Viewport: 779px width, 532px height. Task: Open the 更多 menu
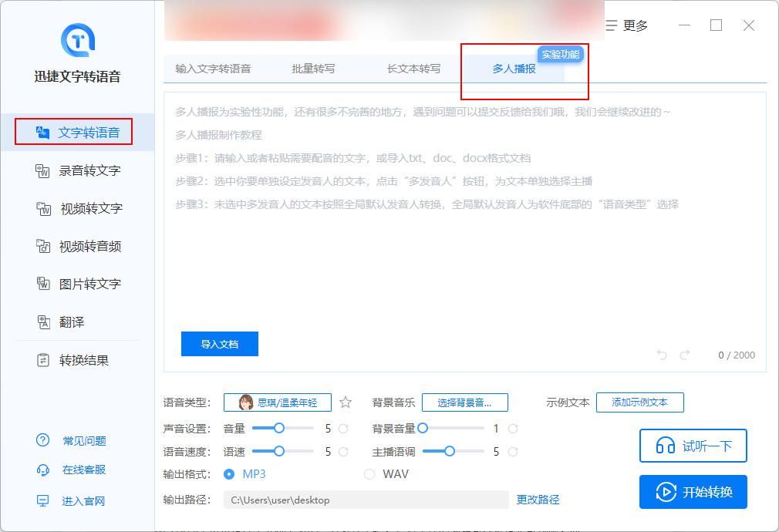pyautogui.click(x=626, y=25)
